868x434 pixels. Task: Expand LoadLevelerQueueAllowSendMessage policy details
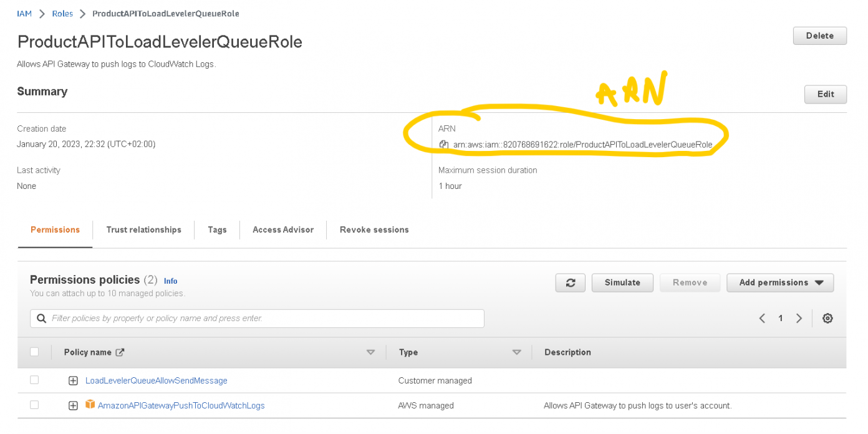point(73,380)
